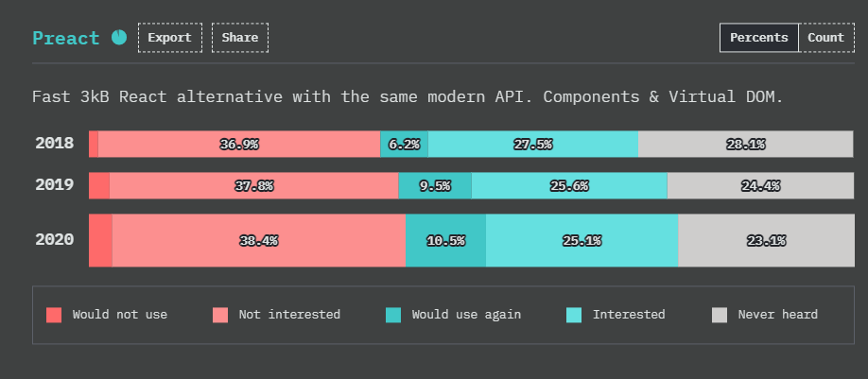Click the 2020 Never heard 23.1% segment
The image size is (868, 379).
pyautogui.click(x=766, y=240)
